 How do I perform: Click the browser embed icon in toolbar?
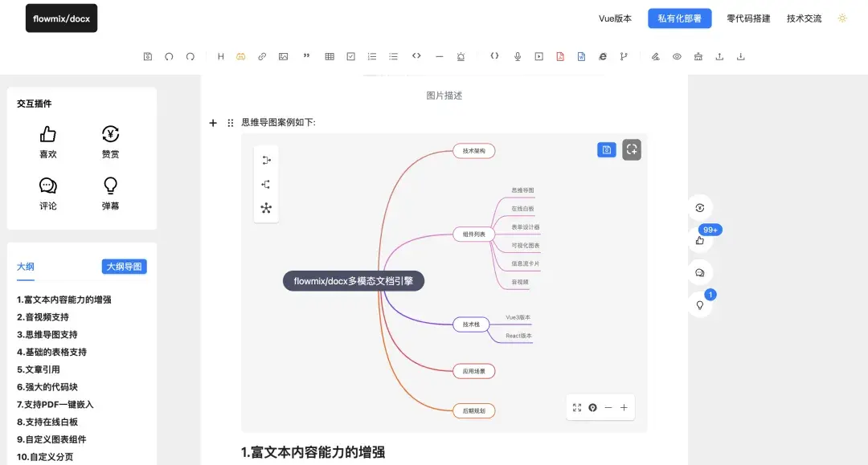point(602,56)
